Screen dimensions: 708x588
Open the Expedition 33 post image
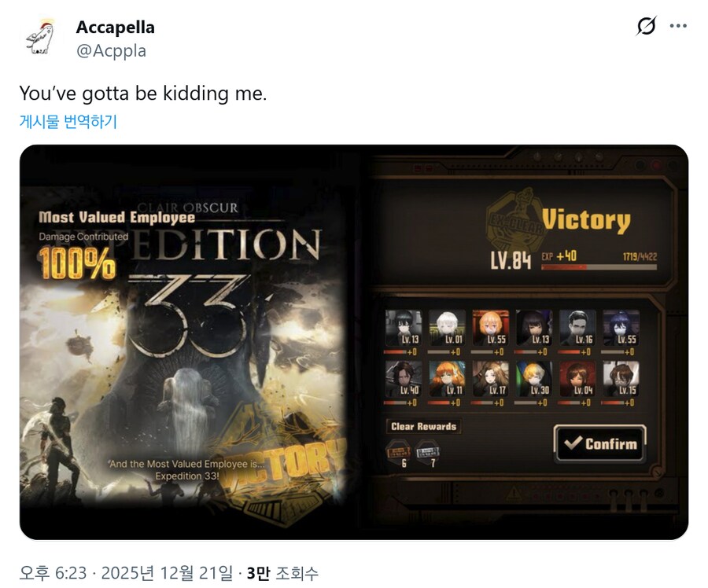click(353, 342)
